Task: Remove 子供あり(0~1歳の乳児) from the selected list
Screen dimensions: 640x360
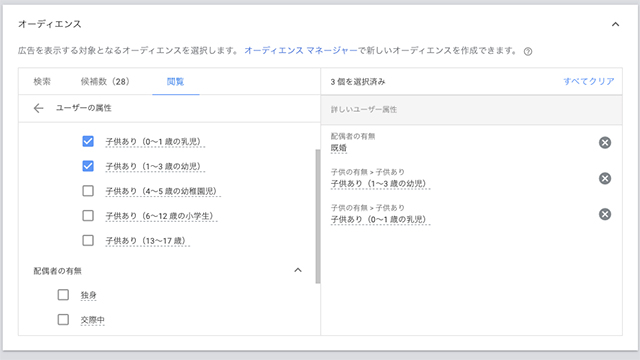Action: coord(605,214)
